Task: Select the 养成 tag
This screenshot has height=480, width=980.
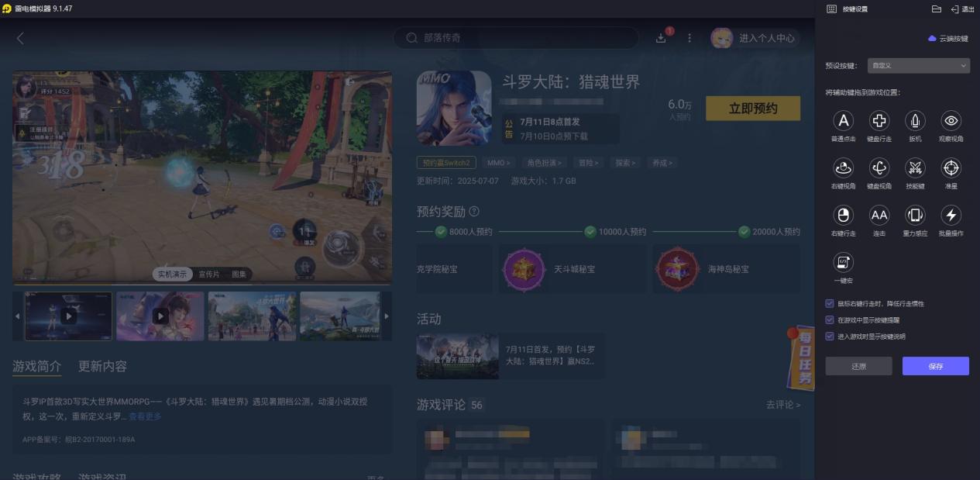Action: 662,163
